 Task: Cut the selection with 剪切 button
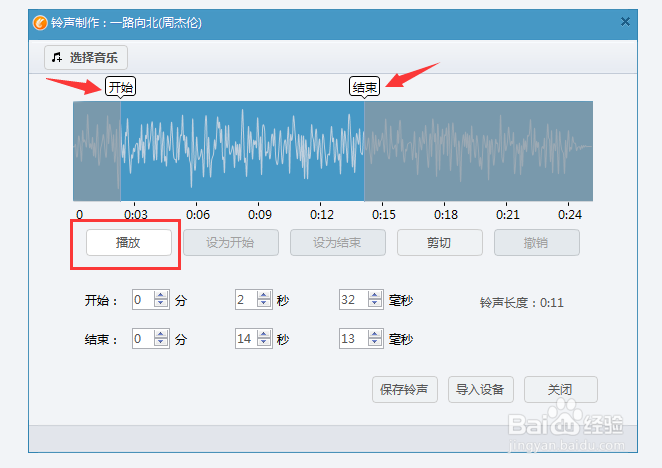[x=440, y=242]
